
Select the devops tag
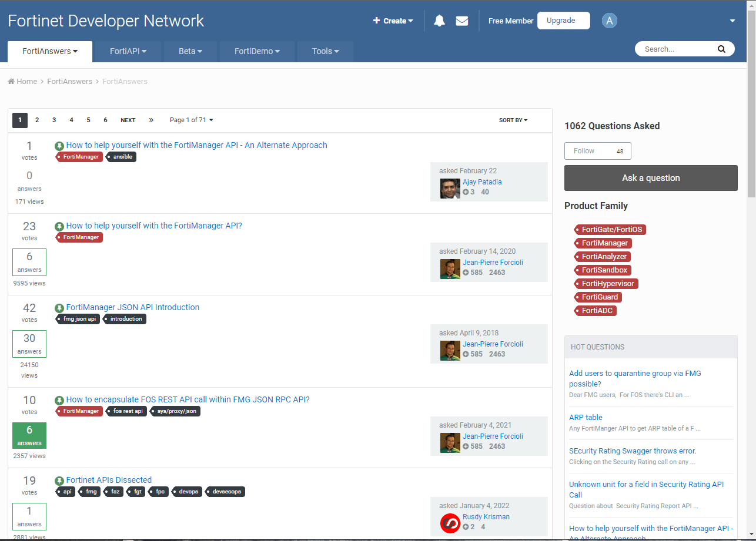pos(188,492)
